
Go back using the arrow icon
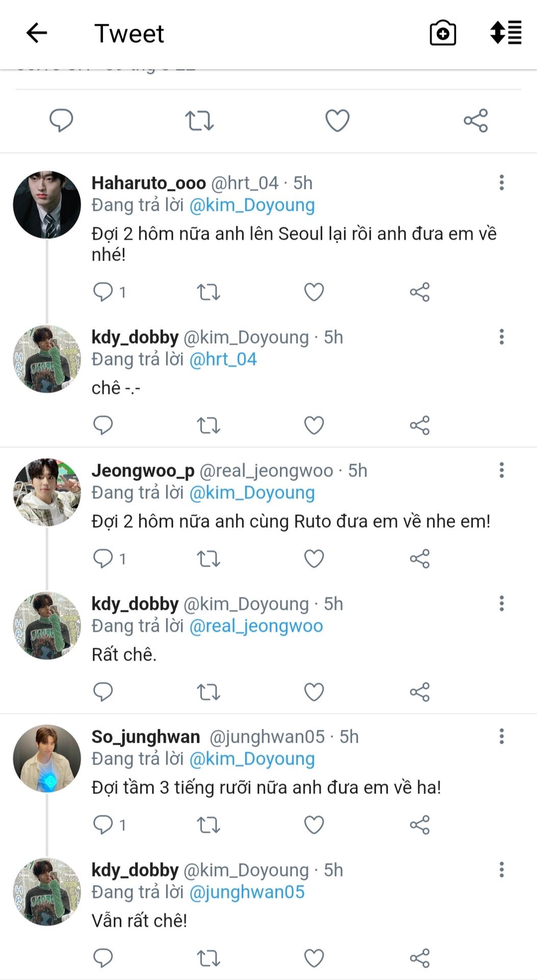37,34
